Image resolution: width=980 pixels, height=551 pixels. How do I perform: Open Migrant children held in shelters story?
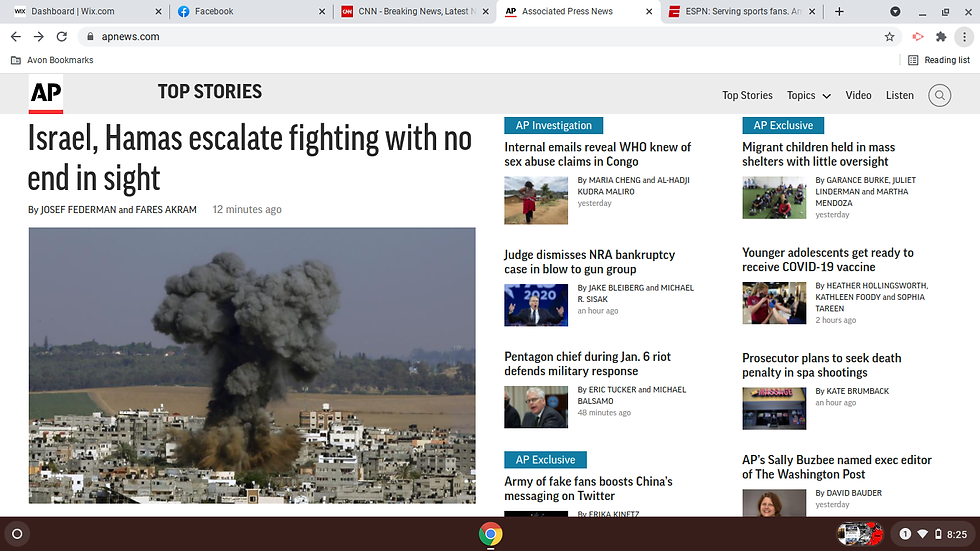click(818, 154)
